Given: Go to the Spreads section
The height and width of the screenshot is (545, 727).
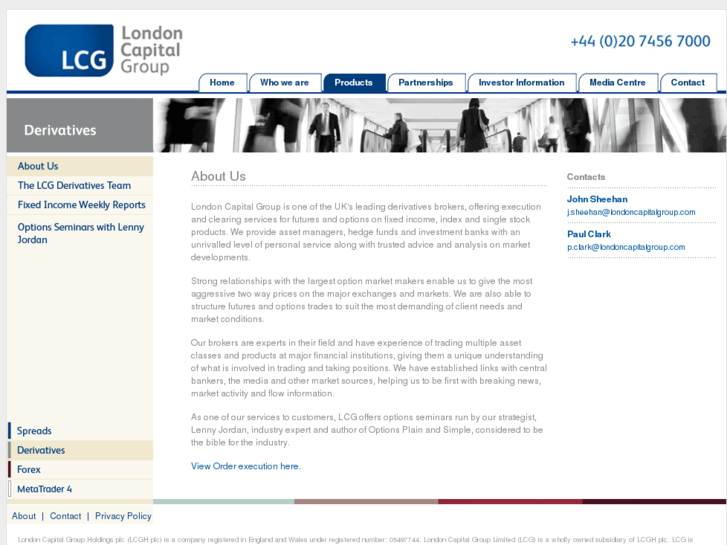Looking at the screenshot, I should click(80, 431).
